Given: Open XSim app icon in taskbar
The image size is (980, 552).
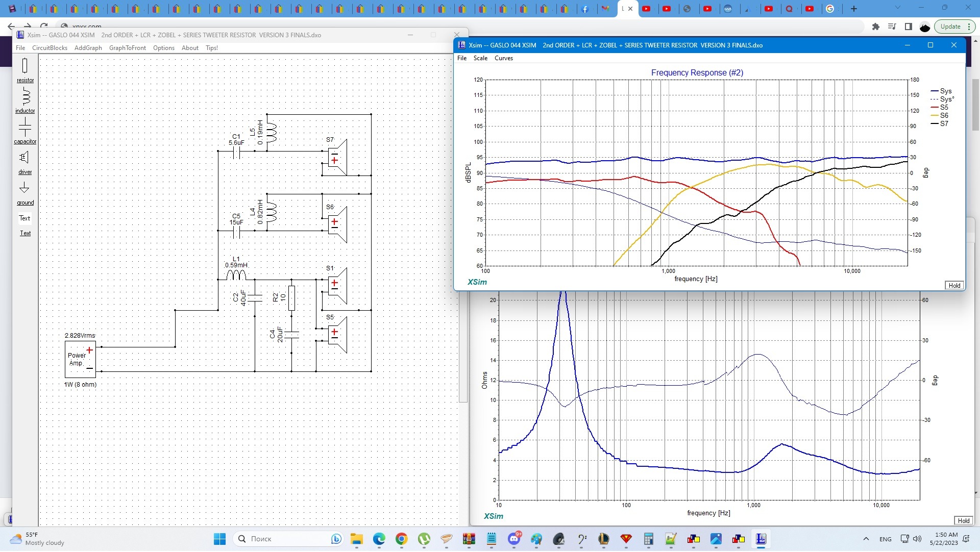Looking at the screenshot, I should click(761, 539).
